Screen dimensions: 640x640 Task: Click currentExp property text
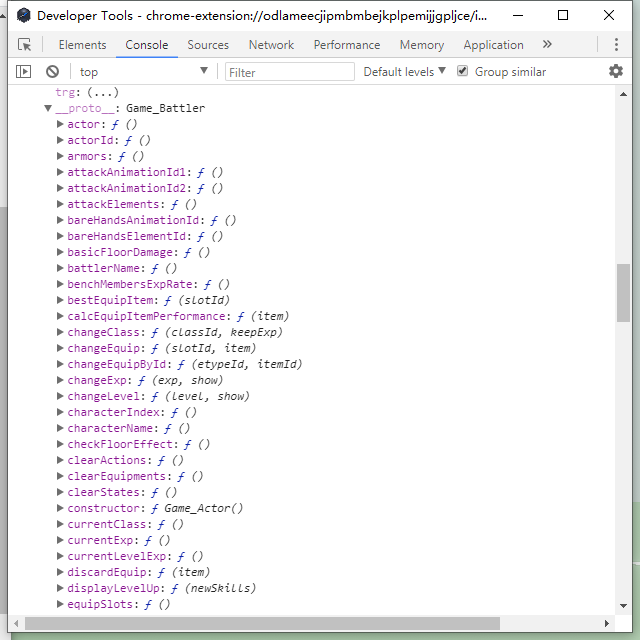tap(100, 540)
